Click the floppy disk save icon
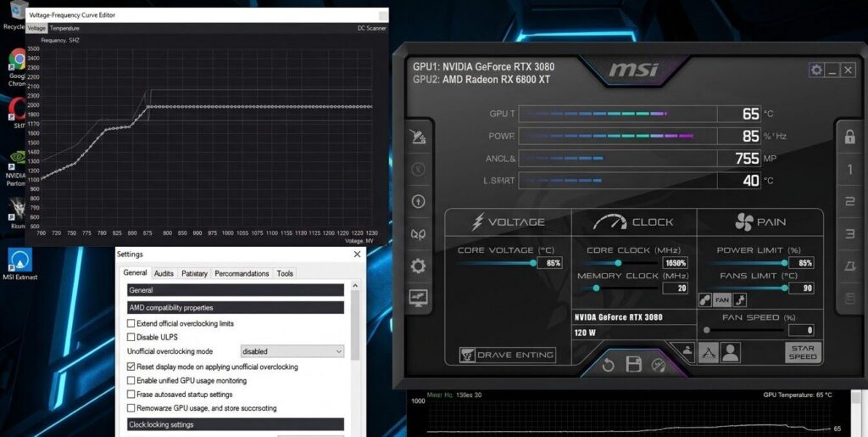Viewport: 868px width, 437px height. [x=633, y=364]
